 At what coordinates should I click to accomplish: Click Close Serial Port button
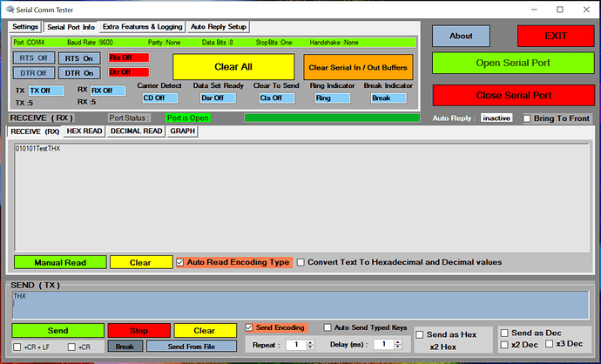pyautogui.click(x=514, y=96)
